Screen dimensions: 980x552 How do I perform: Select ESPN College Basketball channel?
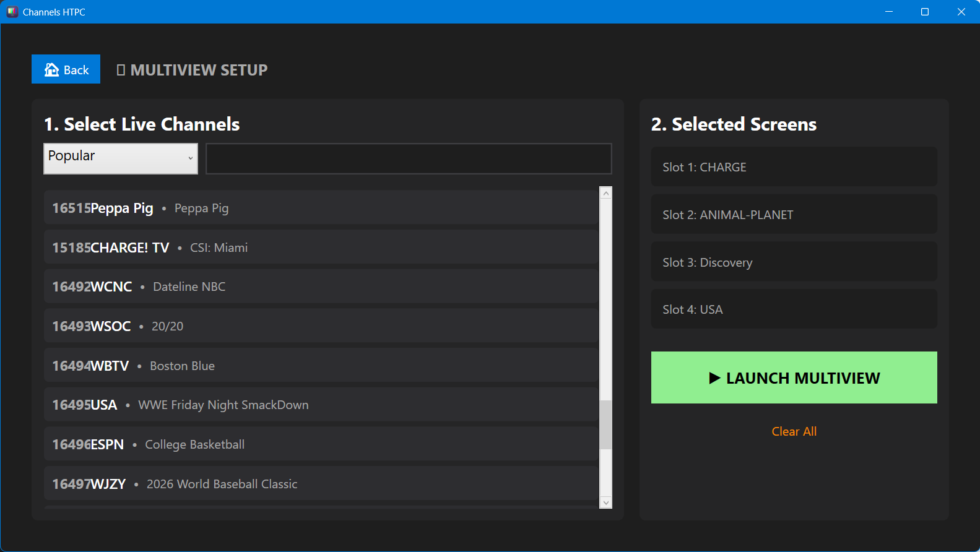pyautogui.click(x=321, y=444)
